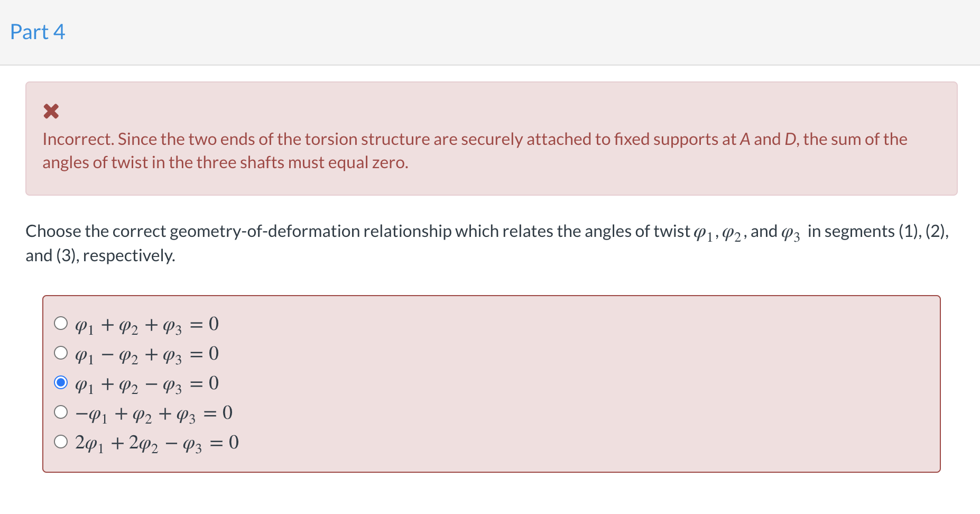
Task: Click the red X error icon
Action: click(x=51, y=111)
